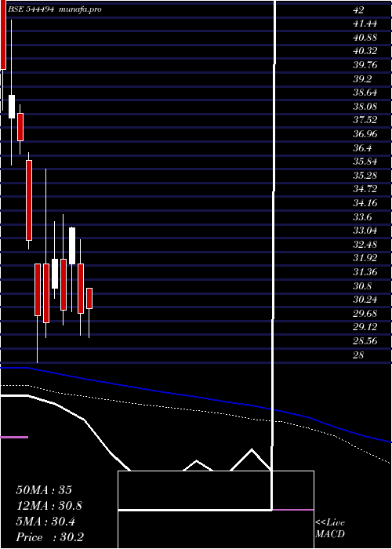The height and width of the screenshot is (549, 392).
Task: Click the munafa.pro watermark text
Action: tap(80, 9)
